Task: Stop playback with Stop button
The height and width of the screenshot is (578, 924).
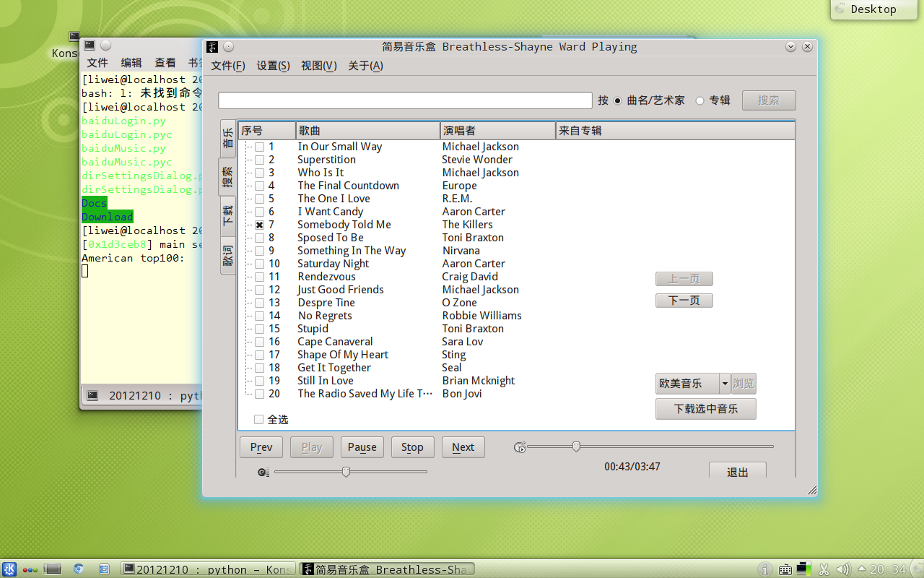Action: (413, 447)
